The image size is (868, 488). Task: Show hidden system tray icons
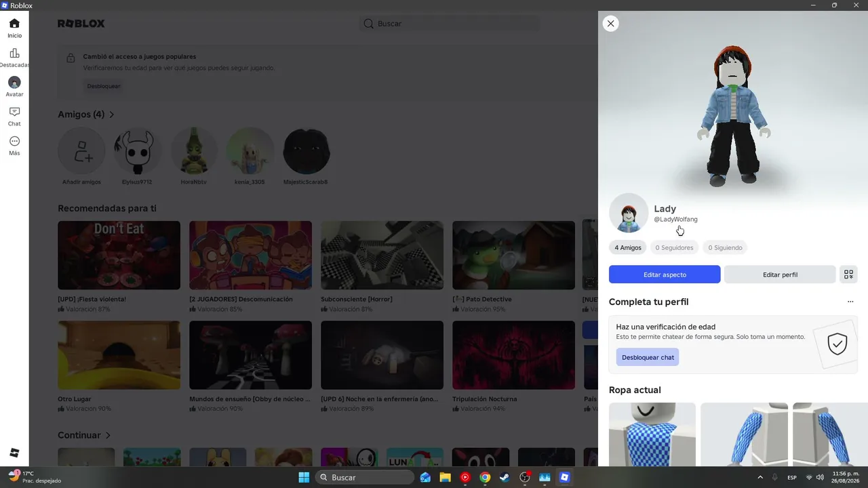coord(759,477)
